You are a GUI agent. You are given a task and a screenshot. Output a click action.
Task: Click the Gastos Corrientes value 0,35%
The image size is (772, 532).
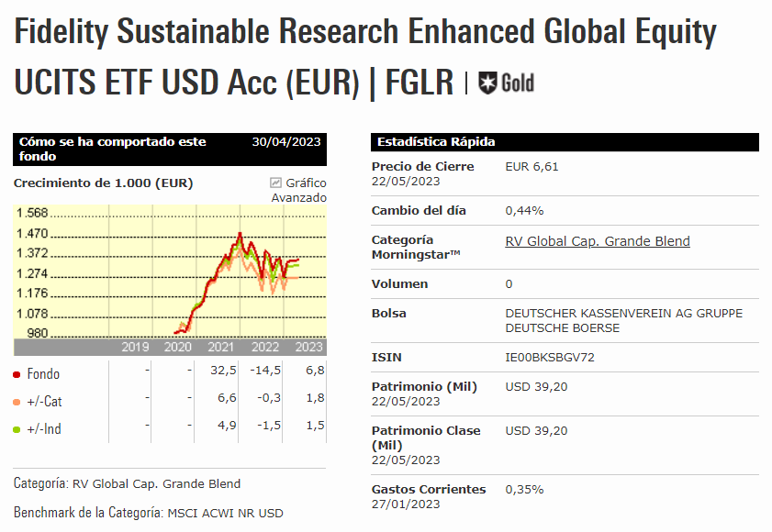(x=524, y=489)
